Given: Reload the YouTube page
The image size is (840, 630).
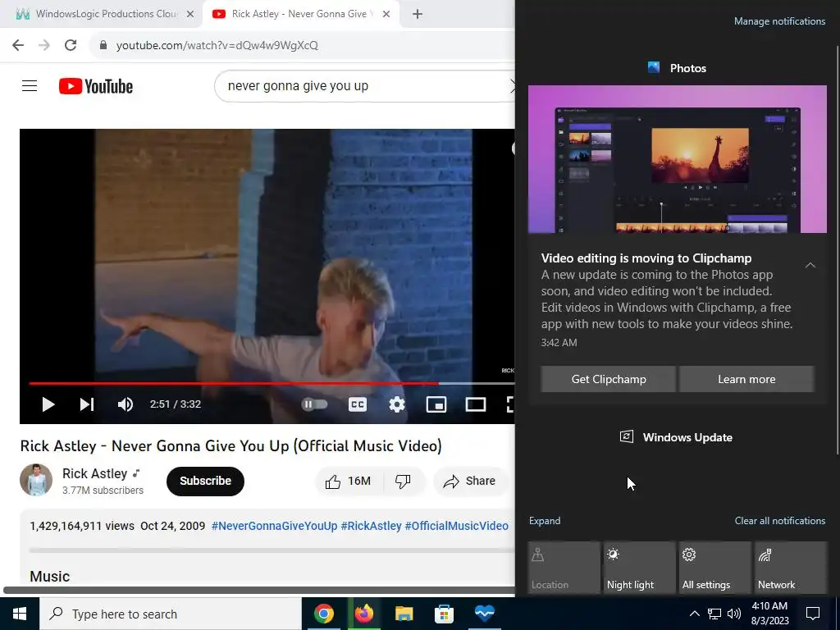Looking at the screenshot, I should point(71,45).
